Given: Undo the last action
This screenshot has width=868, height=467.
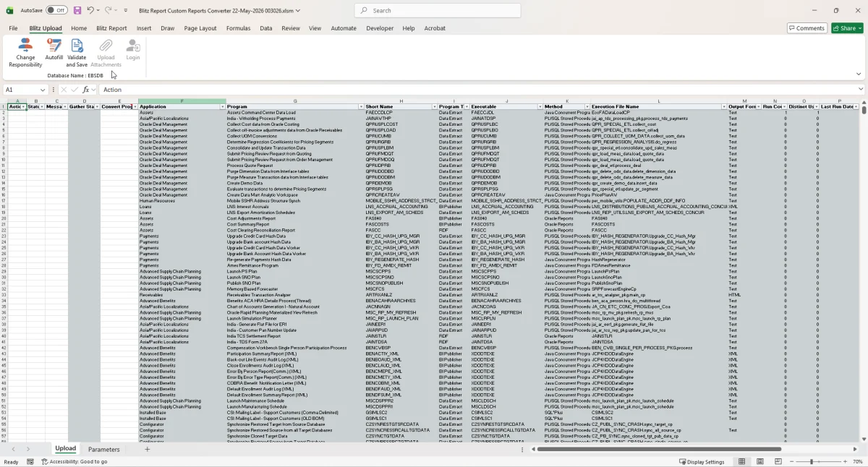Looking at the screenshot, I should pyautogui.click(x=90, y=11).
